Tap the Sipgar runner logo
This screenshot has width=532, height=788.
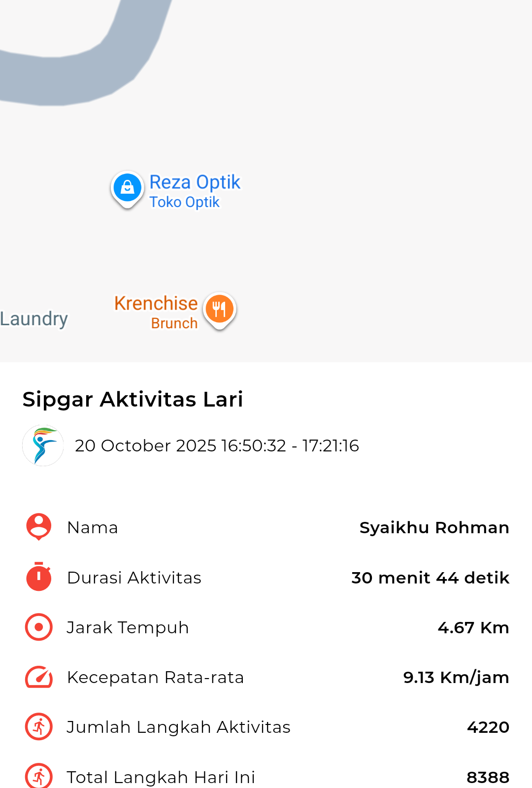[43, 445]
